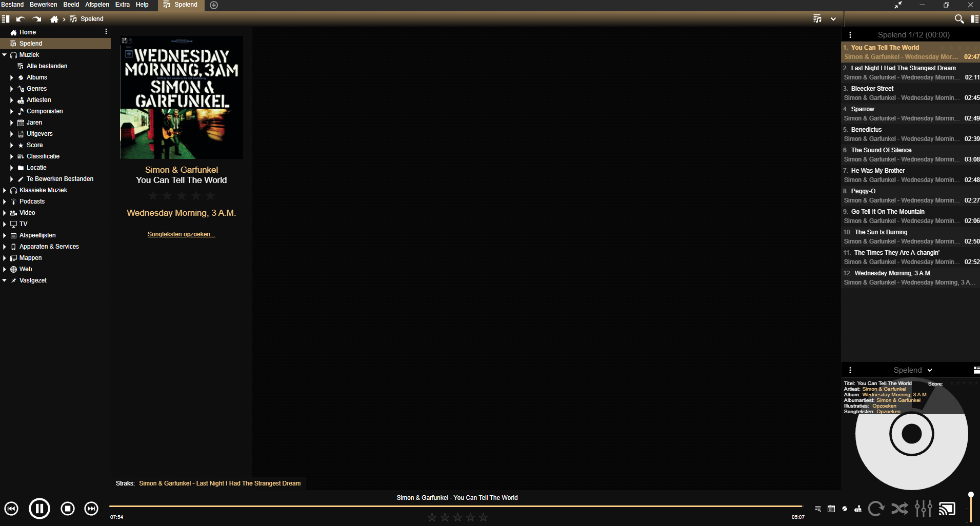This screenshot has width=980, height=526.
Task: Select Home in the media tree
Action: [x=55, y=32]
